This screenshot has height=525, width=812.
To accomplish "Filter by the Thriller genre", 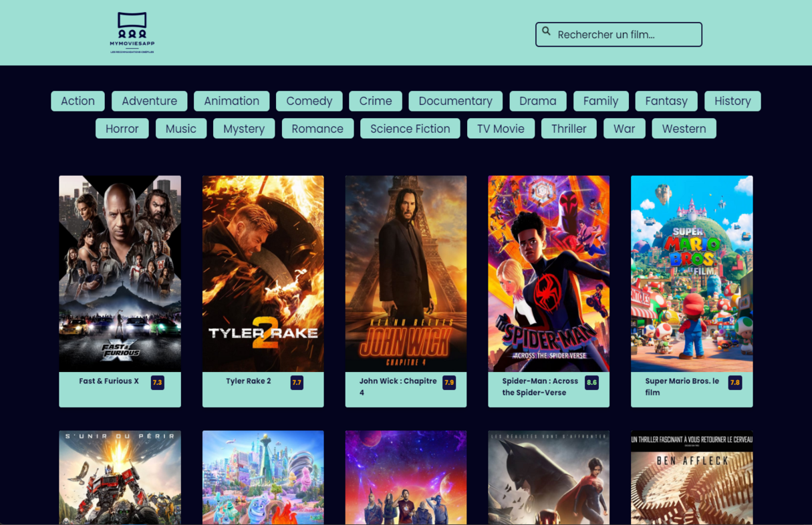I will 569,128.
